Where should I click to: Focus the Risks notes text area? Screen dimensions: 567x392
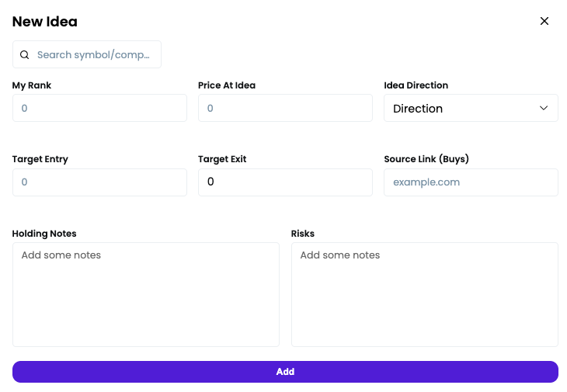424,295
